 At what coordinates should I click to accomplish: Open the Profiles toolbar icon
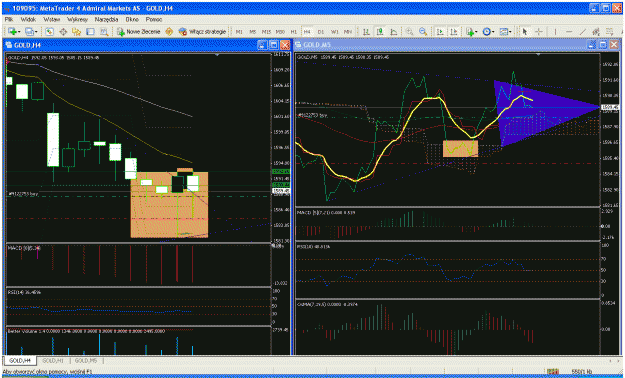29,32
